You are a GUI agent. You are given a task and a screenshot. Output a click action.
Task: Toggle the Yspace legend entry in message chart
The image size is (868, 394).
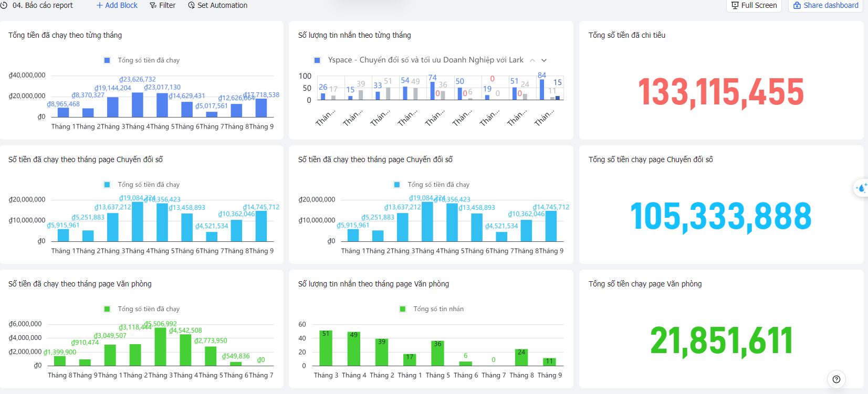click(419, 60)
